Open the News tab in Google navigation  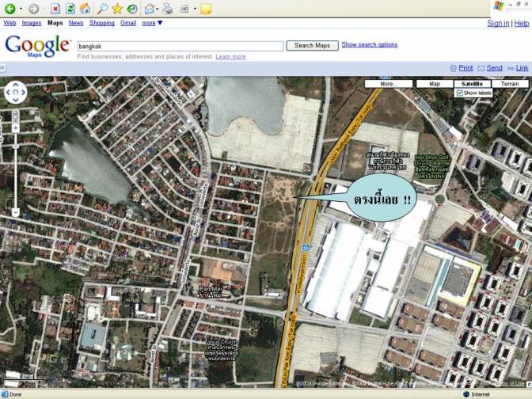coord(76,23)
